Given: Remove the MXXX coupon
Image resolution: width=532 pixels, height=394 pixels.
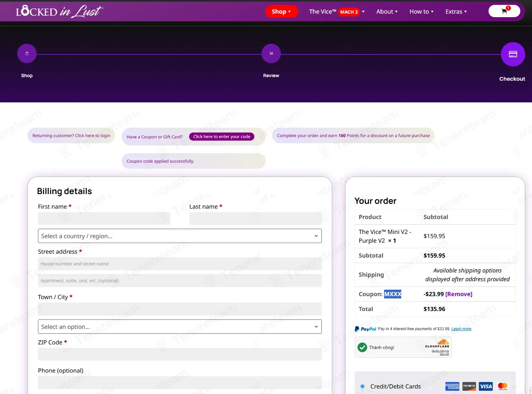Looking at the screenshot, I should point(459,294).
